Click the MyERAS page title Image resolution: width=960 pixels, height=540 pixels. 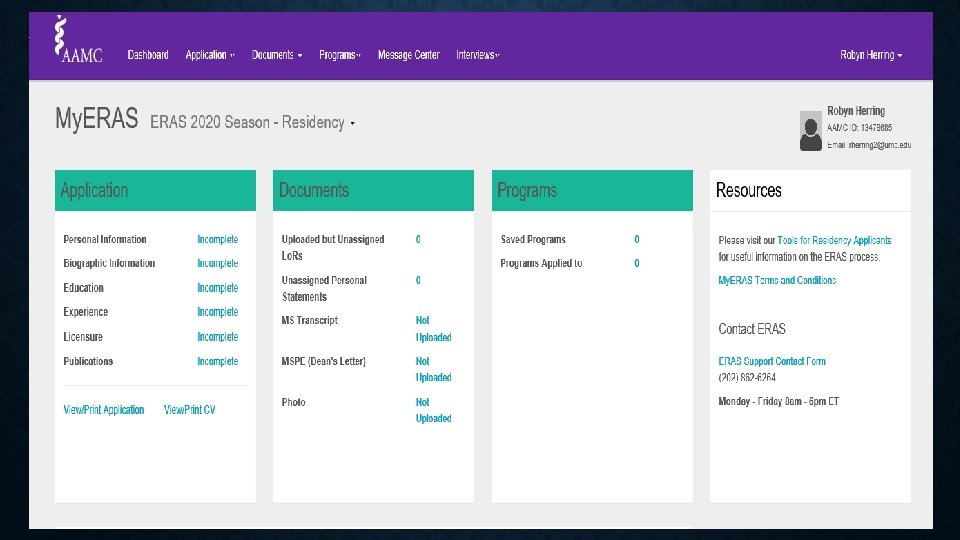tap(97, 118)
